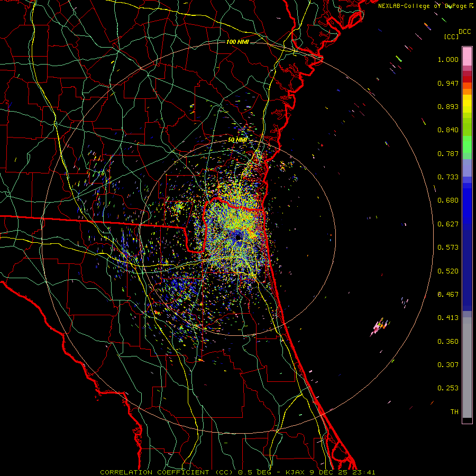476x476 pixels.
Task: Click the 0.253 color scale value
Action: (448, 388)
